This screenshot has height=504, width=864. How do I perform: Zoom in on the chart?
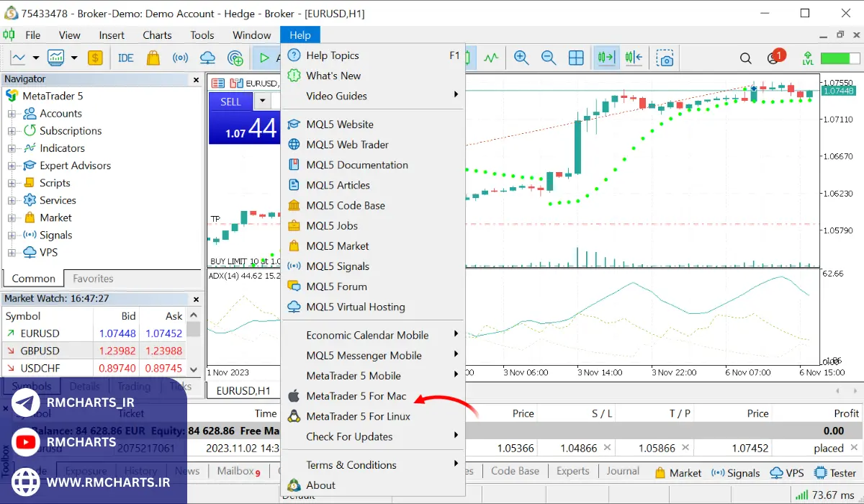point(521,58)
